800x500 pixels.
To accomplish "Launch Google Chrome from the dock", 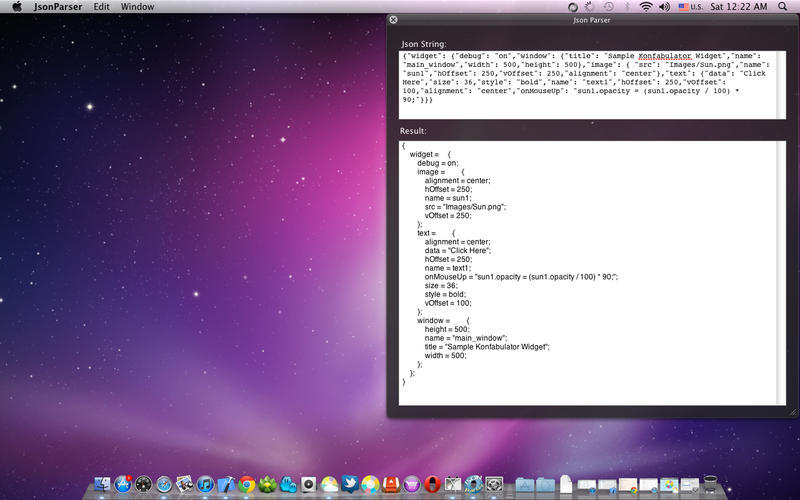I will click(247, 486).
